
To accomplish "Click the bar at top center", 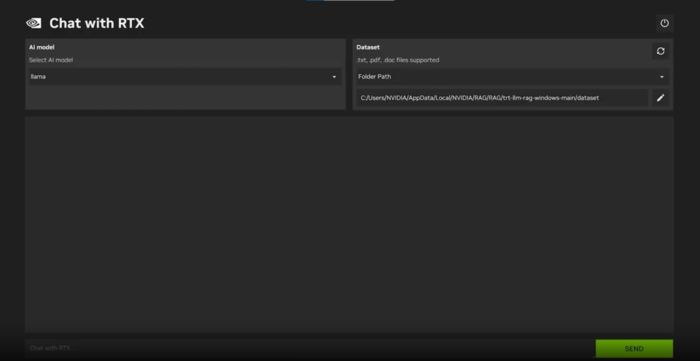I will (x=350, y=1).
